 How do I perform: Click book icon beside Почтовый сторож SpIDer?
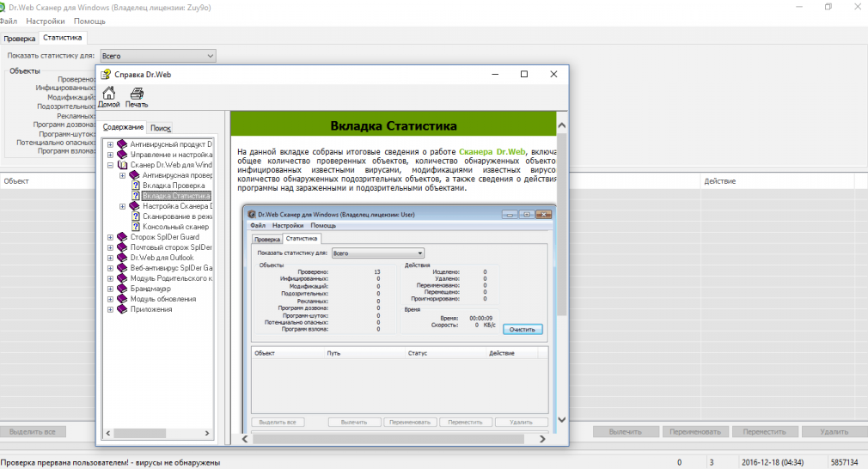click(122, 247)
